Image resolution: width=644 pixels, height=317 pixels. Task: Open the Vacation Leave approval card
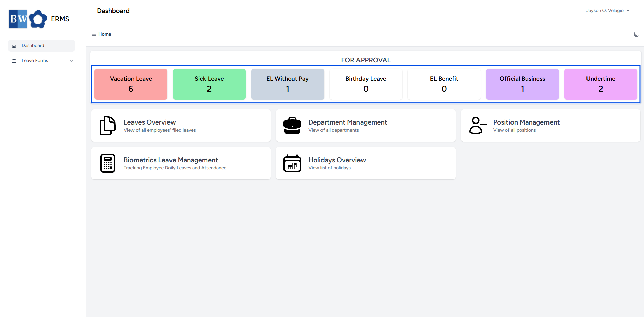131,84
